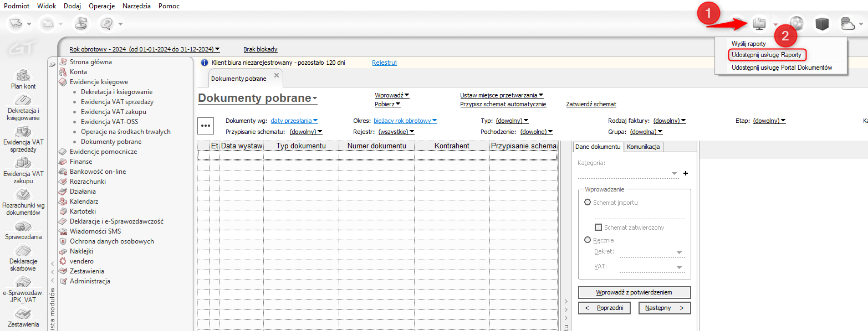This screenshot has height=331, width=868.
Task: Click the reports toolbar icon near arrow
Action: point(759,23)
